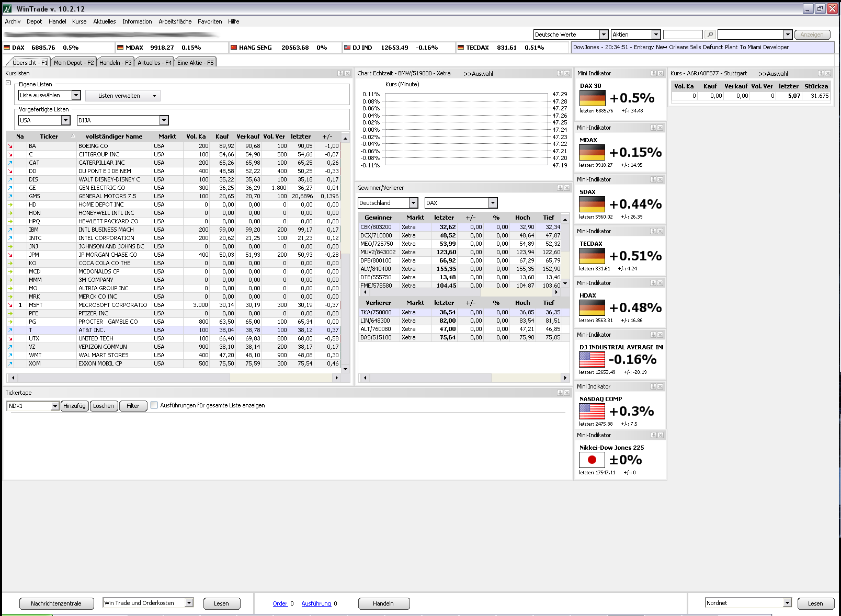
Task: Open the Deutschland dropdown in Gewinner/Verlierer
Action: [x=414, y=203]
